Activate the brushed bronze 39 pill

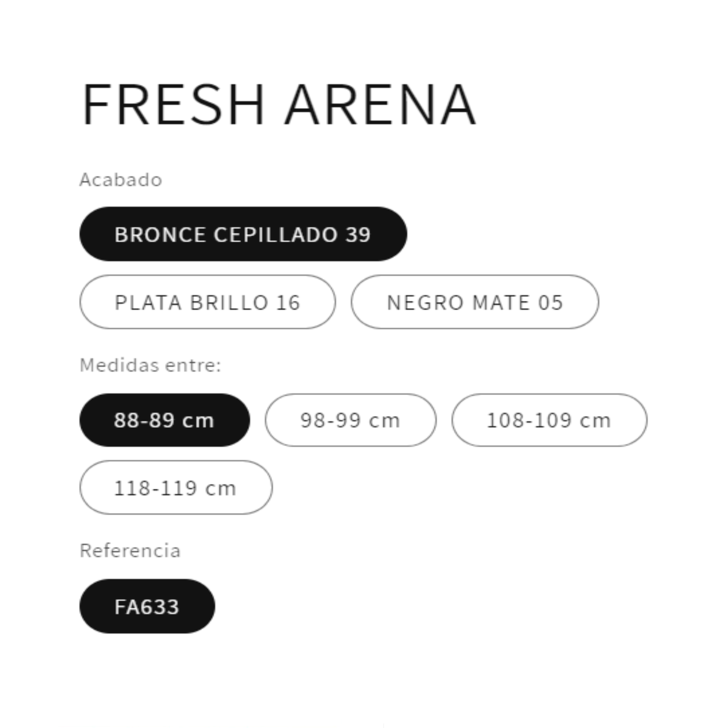(243, 234)
